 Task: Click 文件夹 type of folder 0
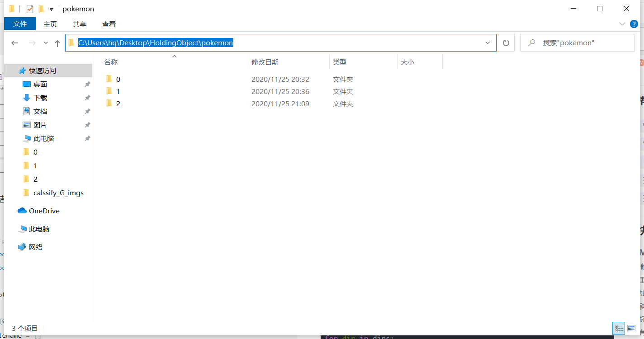343,79
